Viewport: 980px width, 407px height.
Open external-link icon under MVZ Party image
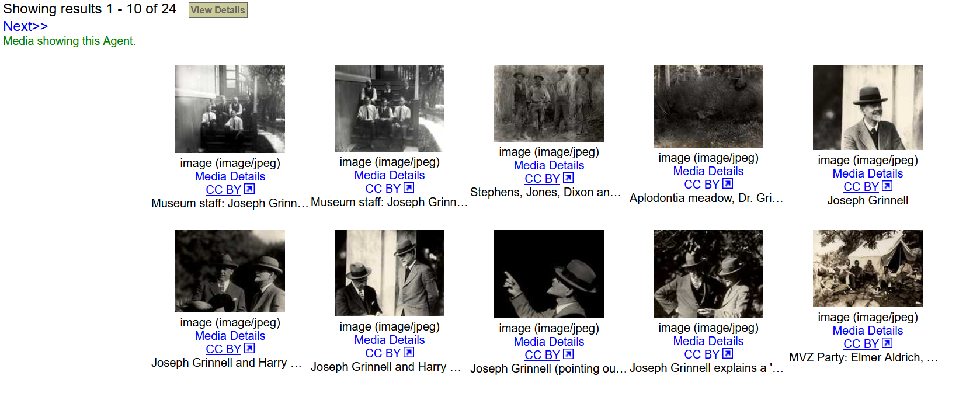pos(887,343)
